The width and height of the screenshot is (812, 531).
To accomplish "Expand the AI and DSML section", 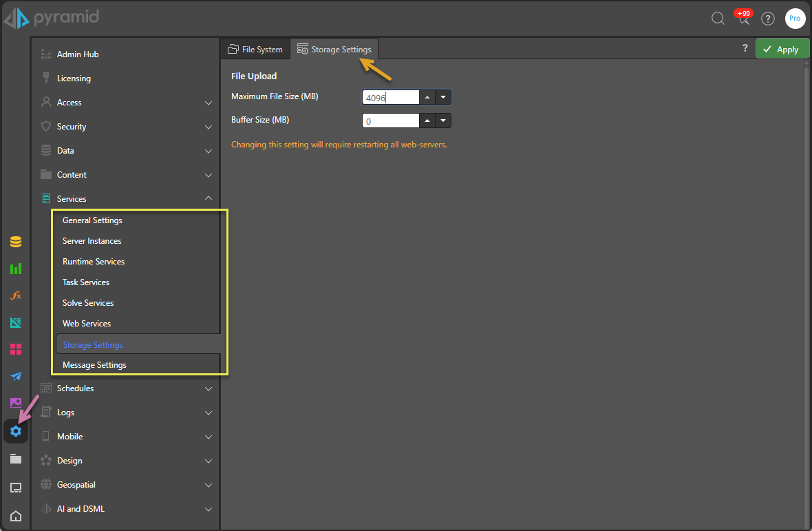I will [209, 509].
